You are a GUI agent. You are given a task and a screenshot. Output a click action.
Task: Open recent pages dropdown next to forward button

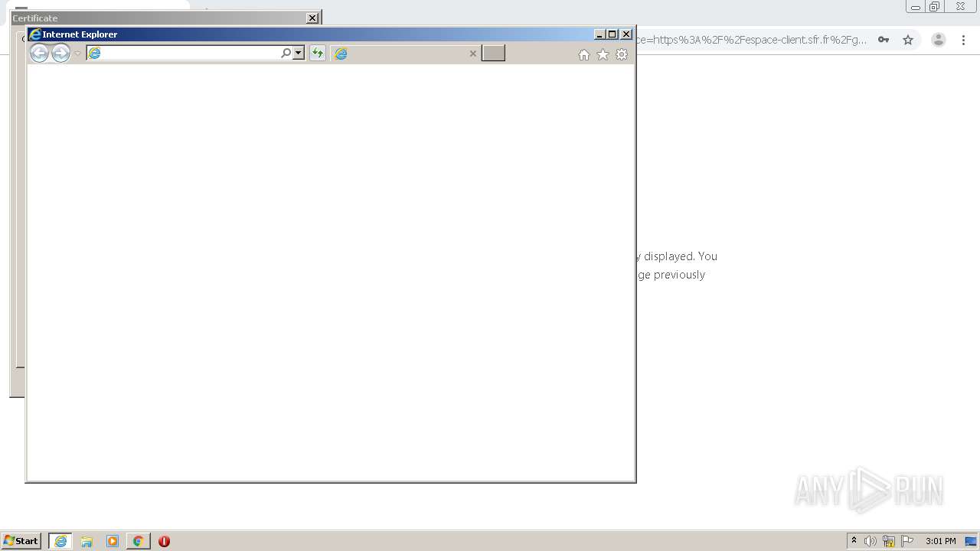[x=77, y=54]
